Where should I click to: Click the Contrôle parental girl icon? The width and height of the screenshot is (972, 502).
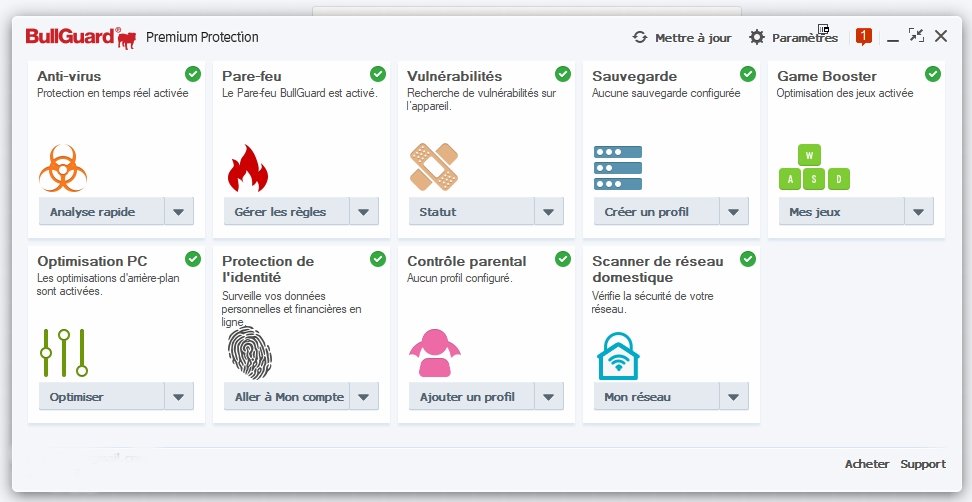pos(435,353)
